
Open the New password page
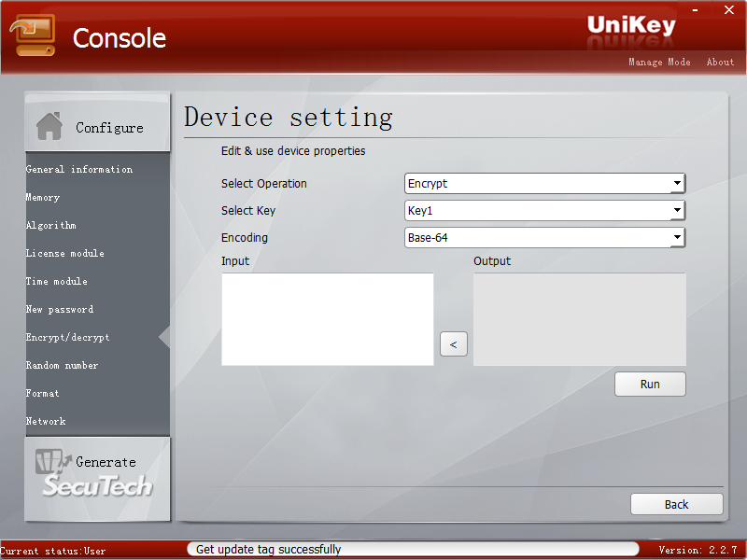click(x=60, y=309)
